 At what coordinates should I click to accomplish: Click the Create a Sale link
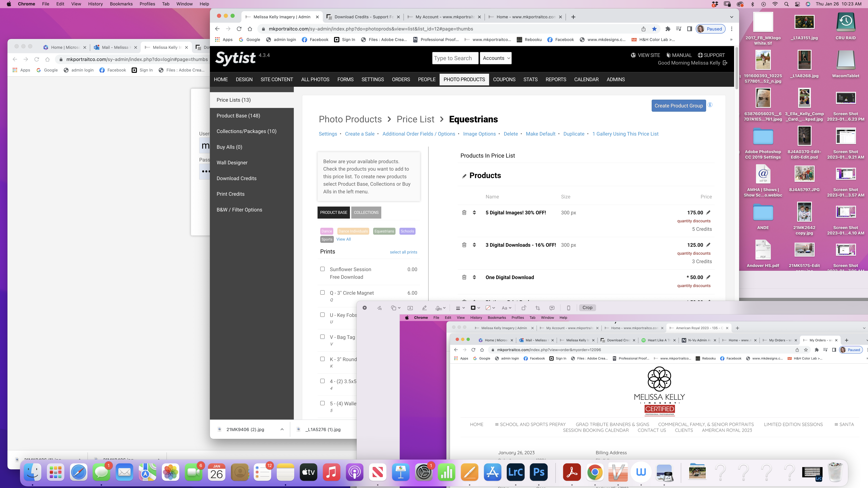[360, 134]
